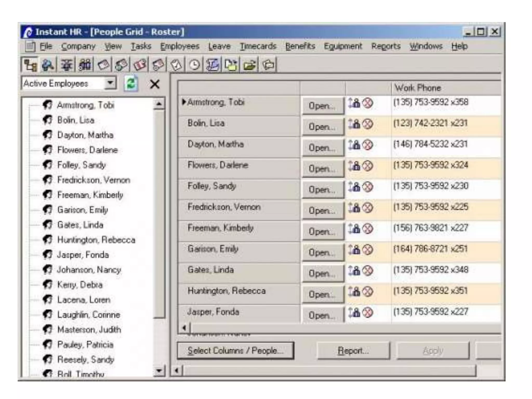Click the clipboard checklist toolbar icon
Screen dimensions: 532x399
[x=176, y=65]
